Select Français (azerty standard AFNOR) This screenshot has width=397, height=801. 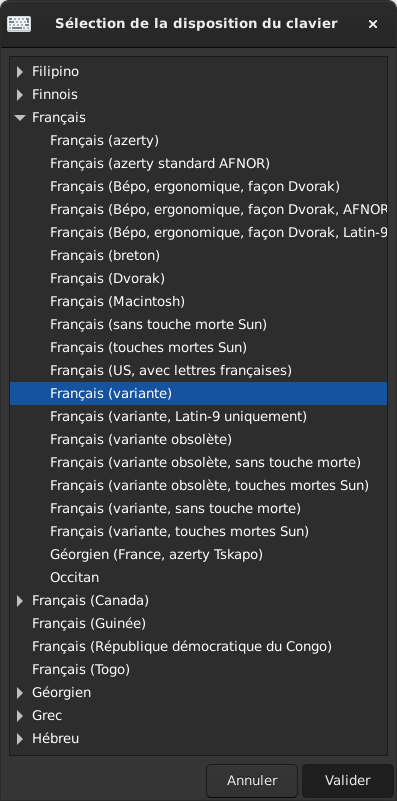pos(198,163)
